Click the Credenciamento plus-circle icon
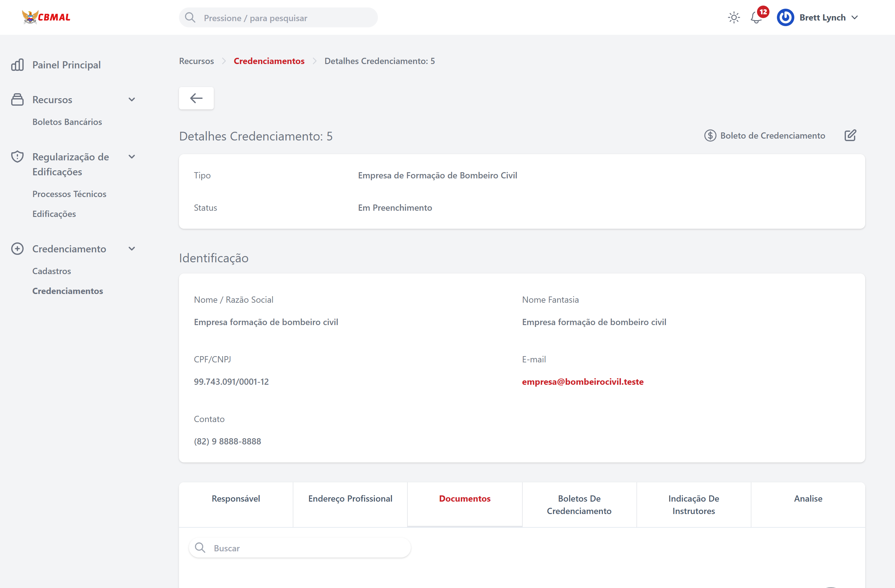Viewport: 895px width, 588px height. (x=17, y=249)
